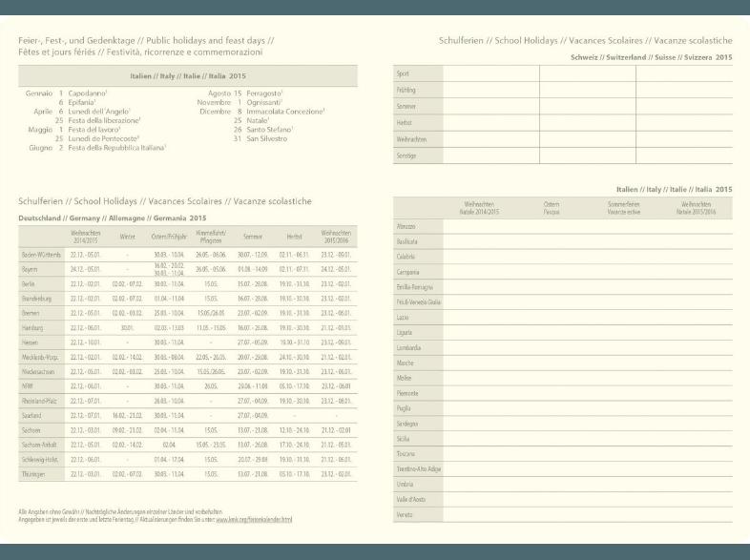Click the 'Ostern Pasqua' column header in Italy table
This screenshot has height=560, width=750.
551,208
